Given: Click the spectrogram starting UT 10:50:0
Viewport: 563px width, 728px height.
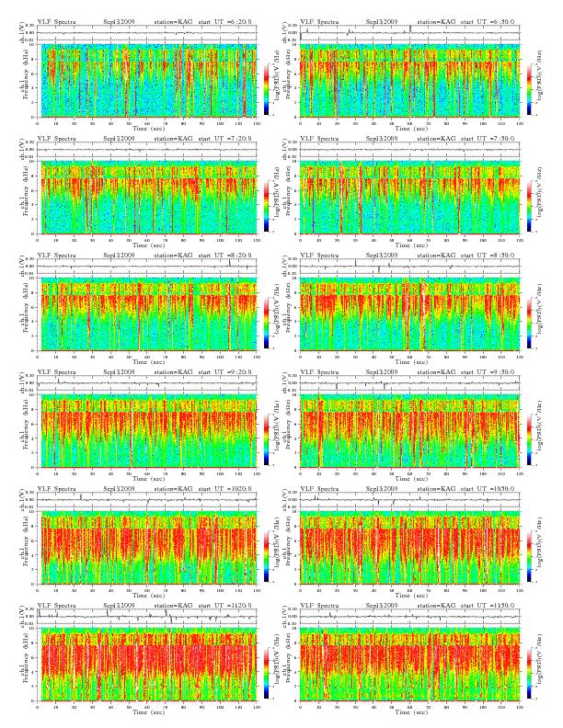Looking at the screenshot, I should [x=409, y=548].
